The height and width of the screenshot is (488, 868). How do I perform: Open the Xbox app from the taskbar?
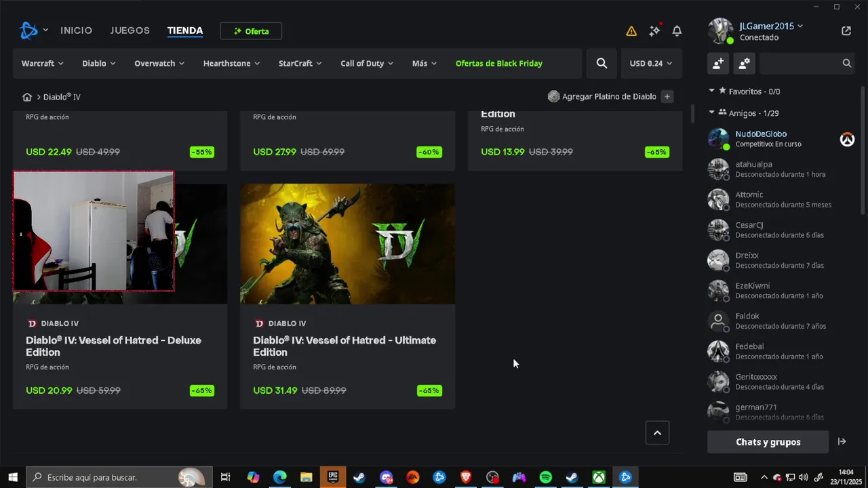pyautogui.click(x=599, y=477)
